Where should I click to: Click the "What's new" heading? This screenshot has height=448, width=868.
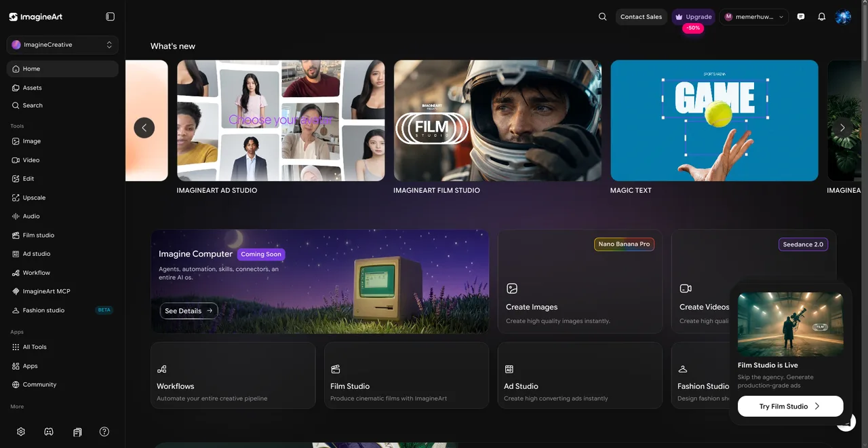(173, 46)
